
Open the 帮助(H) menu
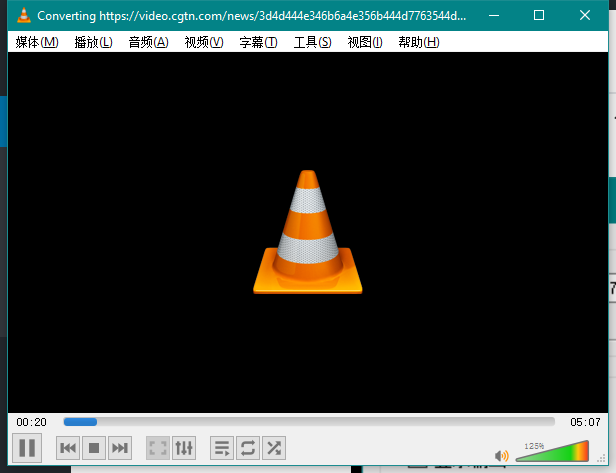pyautogui.click(x=419, y=42)
